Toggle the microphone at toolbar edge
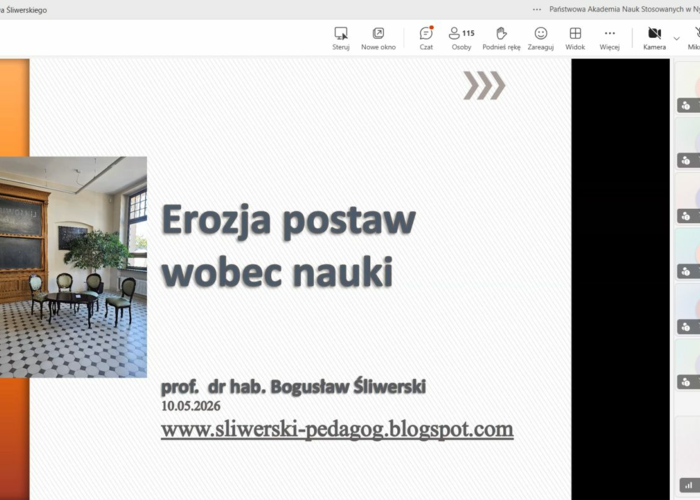Image resolution: width=700 pixels, height=500 pixels. (x=695, y=38)
